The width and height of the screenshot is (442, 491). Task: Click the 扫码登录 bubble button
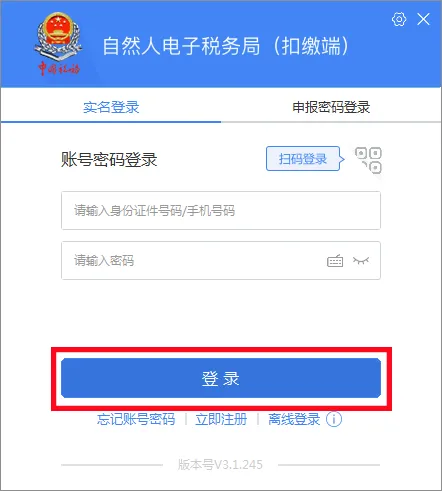pos(303,159)
